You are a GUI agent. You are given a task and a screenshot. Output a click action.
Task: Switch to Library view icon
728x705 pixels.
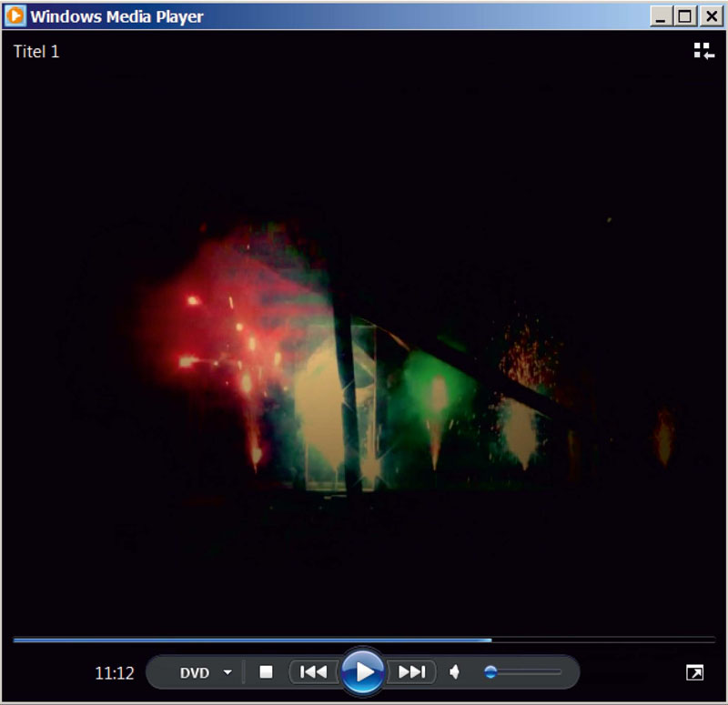(x=703, y=51)
